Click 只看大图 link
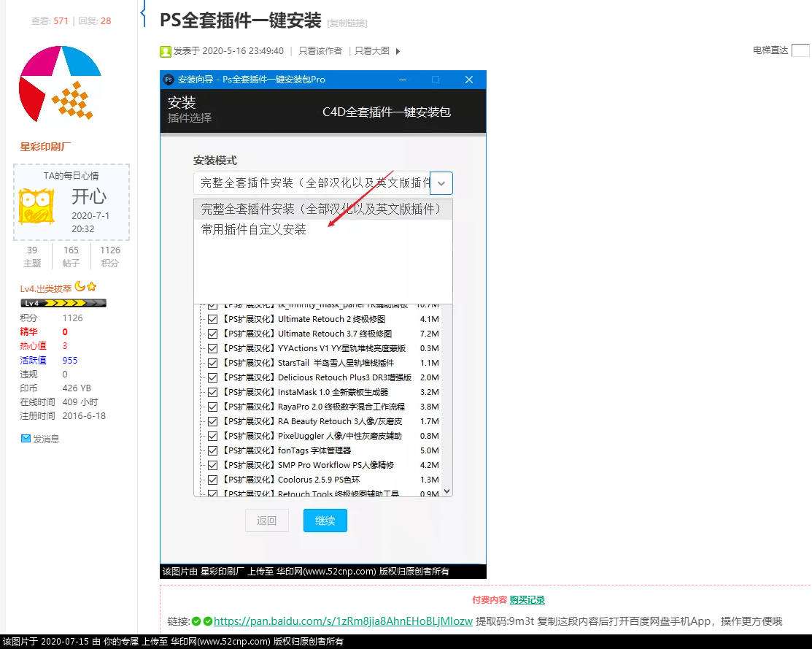Screen dimensions: 812x649 (372, 51)
